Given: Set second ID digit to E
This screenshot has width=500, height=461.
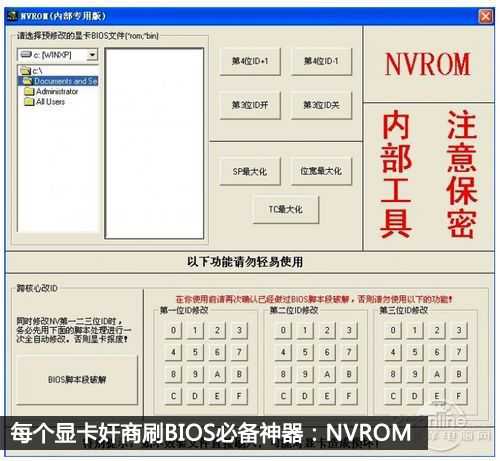Looking at the screenshot, I should pos(327,396).
